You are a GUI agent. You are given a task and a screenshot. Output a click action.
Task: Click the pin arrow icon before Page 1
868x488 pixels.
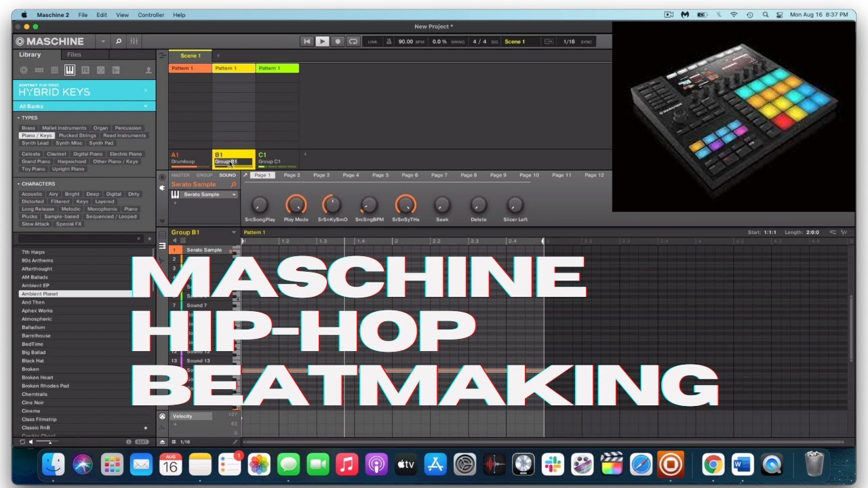[245, 175]
